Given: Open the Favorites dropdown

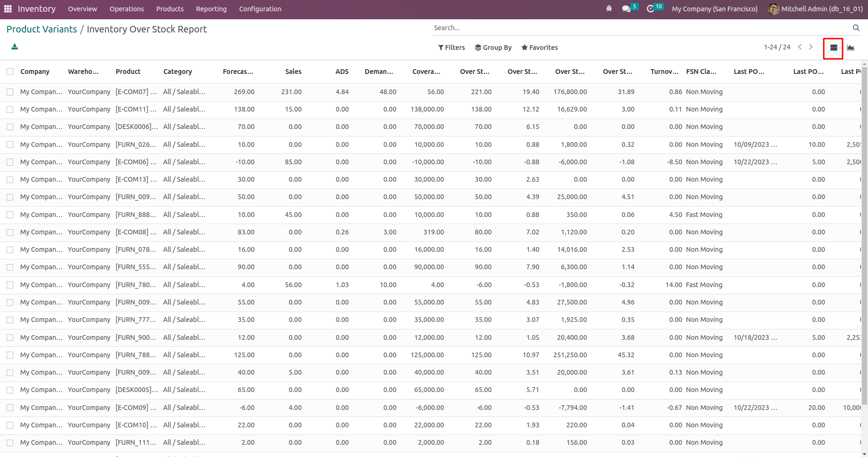Looking at the screenshot, I should coord(539,48).
